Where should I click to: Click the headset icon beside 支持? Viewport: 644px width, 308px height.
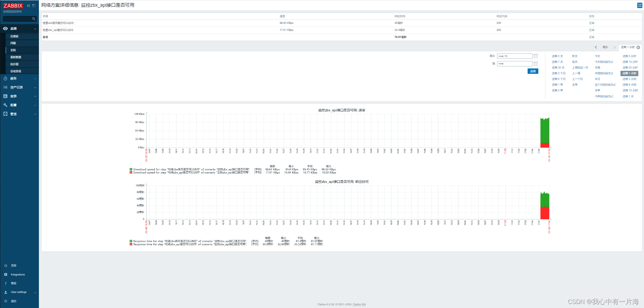(6, 266)
